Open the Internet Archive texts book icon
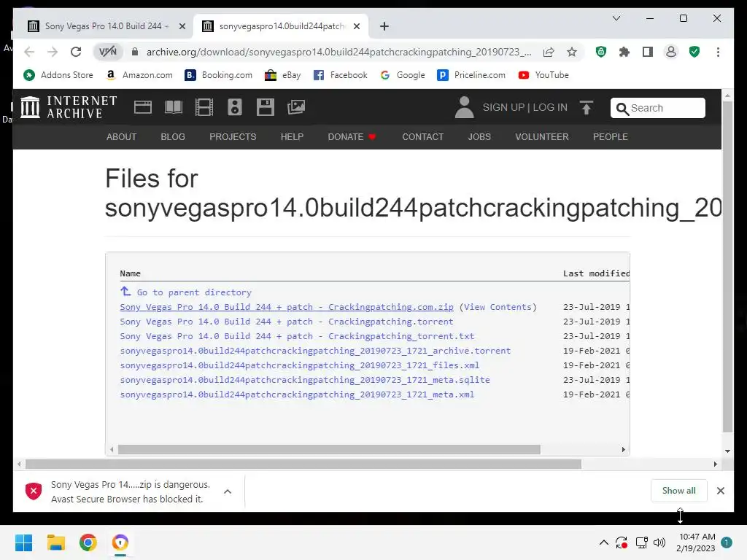This screenshot has width=747, height=560. (x=174, y=107)
